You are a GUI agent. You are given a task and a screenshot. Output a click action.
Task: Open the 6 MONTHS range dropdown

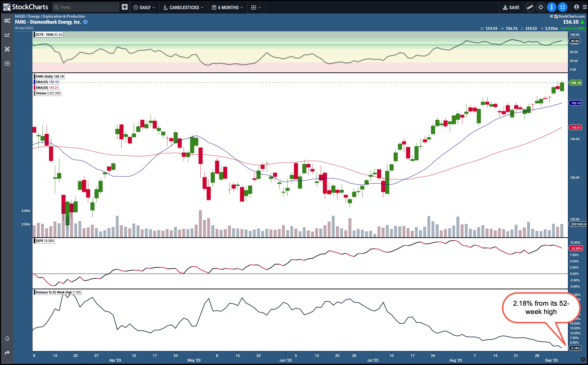point(227,7)
